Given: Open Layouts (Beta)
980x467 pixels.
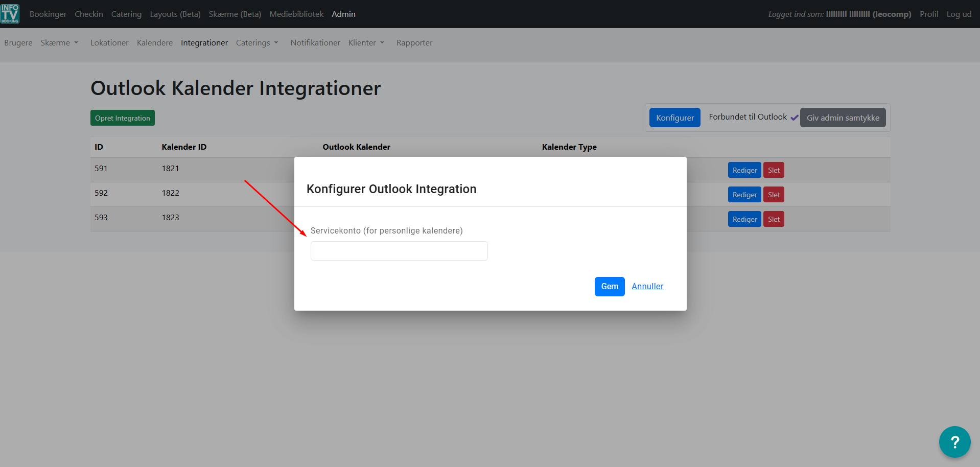Looking at the screenshot, I should coord(175,14).
